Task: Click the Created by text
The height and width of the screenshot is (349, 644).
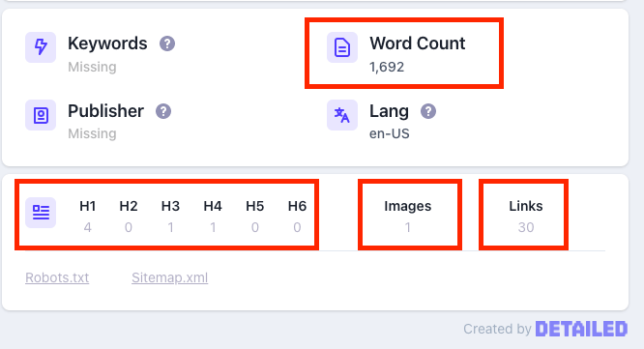Action: (497, 329)
